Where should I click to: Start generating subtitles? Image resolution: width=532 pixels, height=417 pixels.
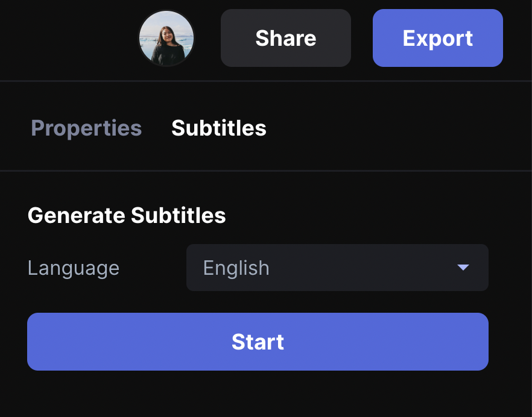tap(258, 342)
